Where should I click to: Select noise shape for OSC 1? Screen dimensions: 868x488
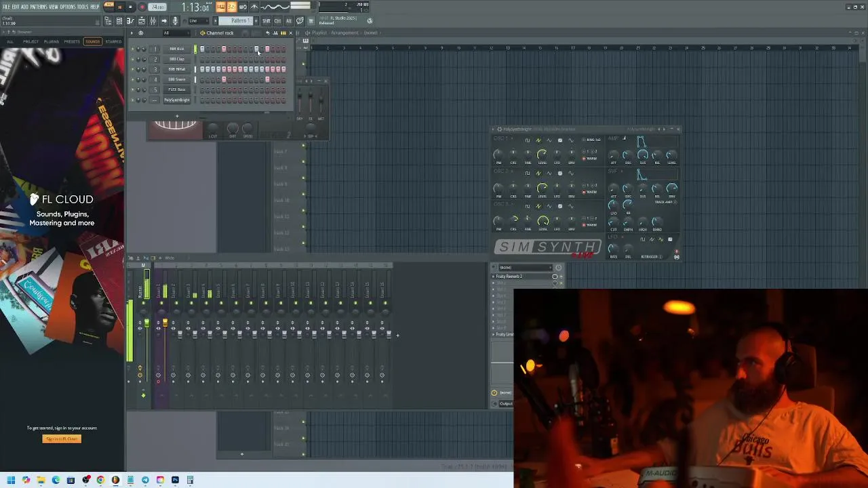click(560, 140)
